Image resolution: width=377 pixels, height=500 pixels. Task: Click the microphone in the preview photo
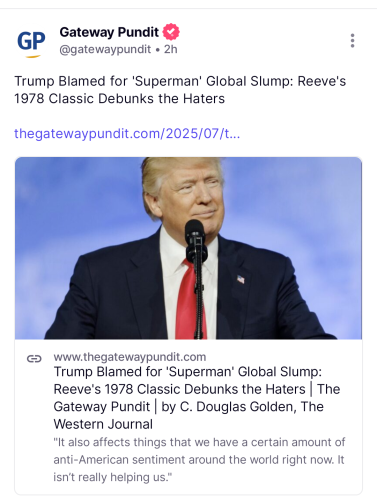[x=195, y=241]
